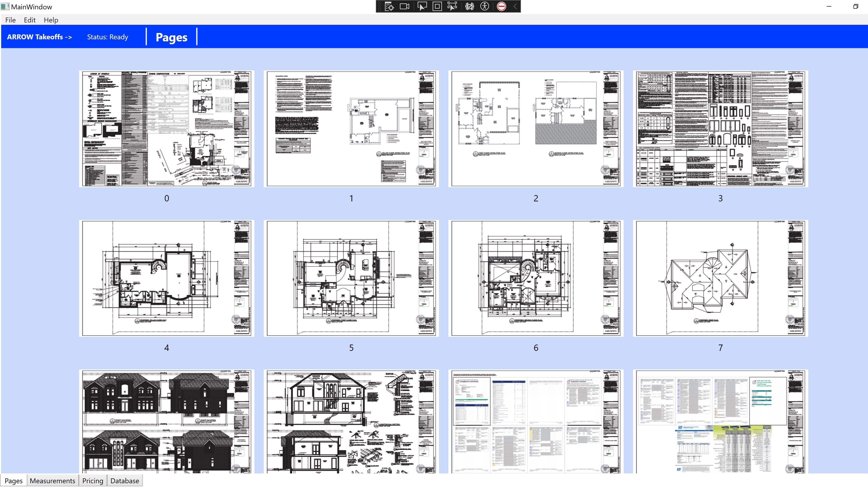This screenshot has width=868, height=487.
Task: Open the File menu
Action: coord(11,20)
